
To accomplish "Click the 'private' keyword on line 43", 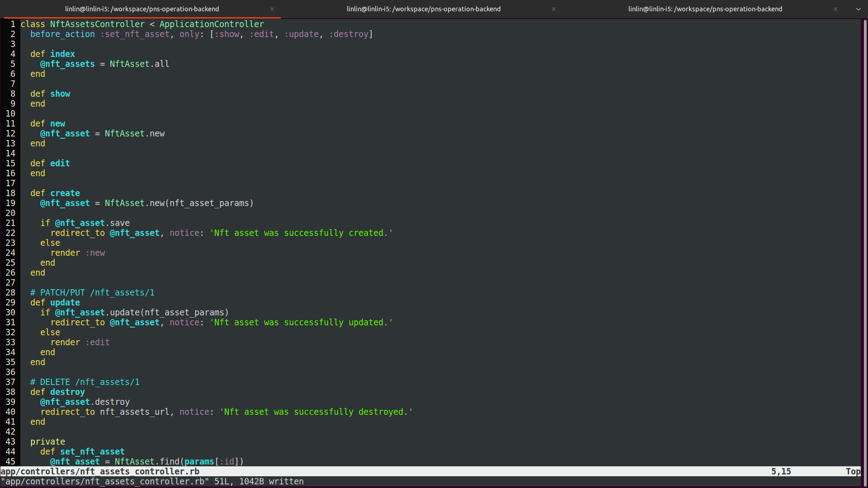I will pos(47,442).
